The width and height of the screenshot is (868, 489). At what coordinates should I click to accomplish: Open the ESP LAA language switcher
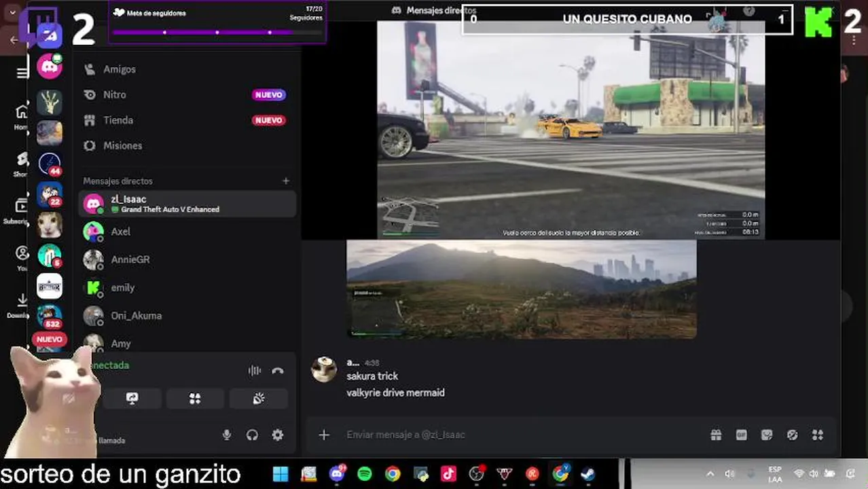coord(775,474)
